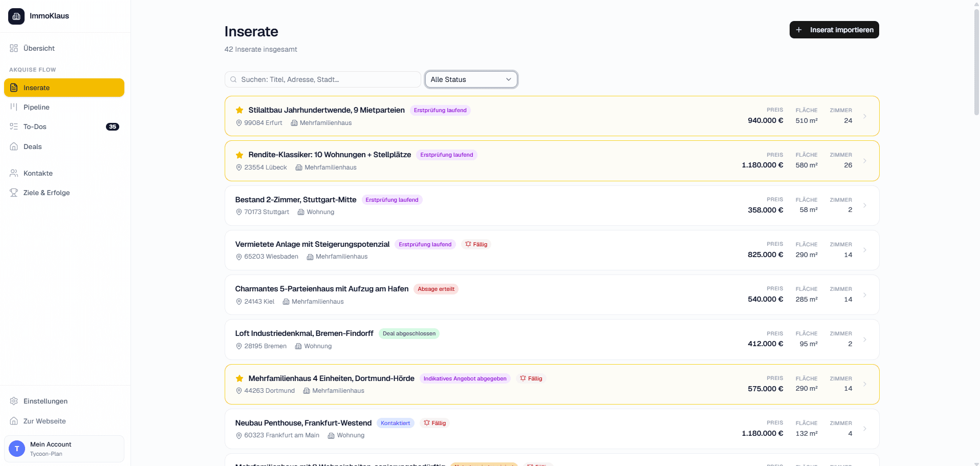Click the location pin beside 23554 Lübeck
980x466 pixels.
(x=238, y=167)
